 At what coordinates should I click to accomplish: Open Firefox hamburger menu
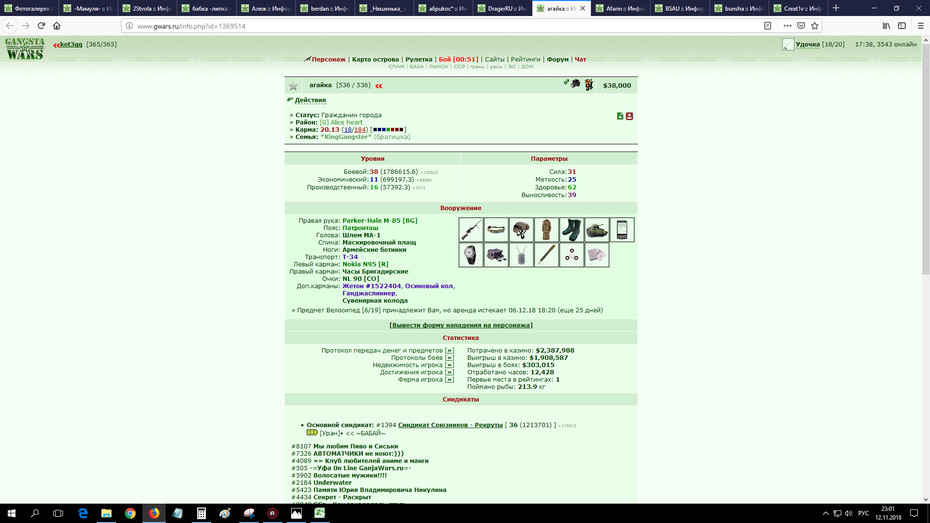[x=921, y=25]
